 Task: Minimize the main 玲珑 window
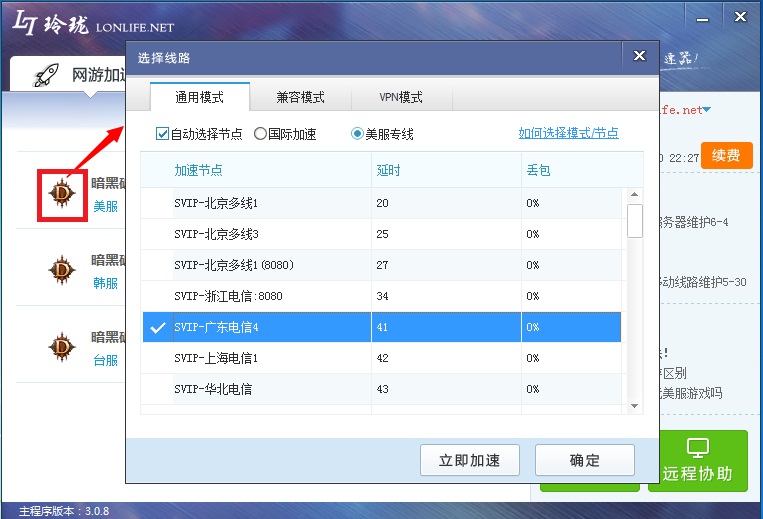702,20
